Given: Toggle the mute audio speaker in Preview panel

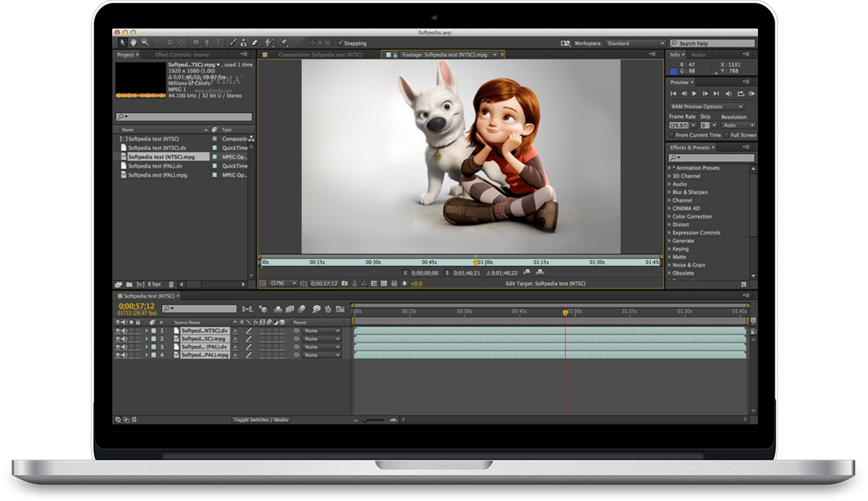Looking at the screenshot, I should (x=729, y=93).
